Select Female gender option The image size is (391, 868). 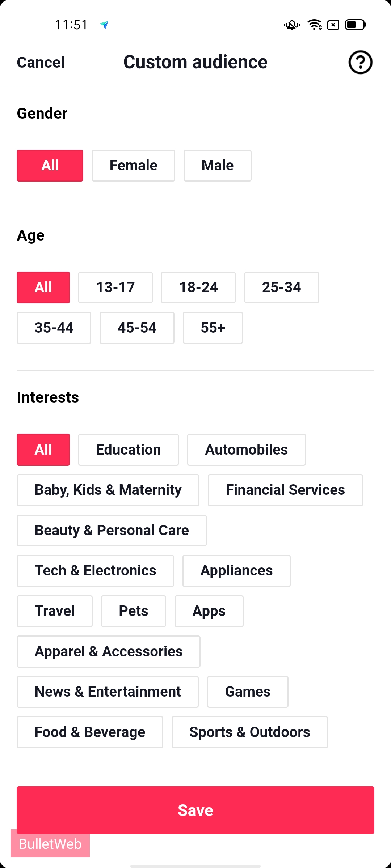pyautogui.click(x=133, y=166)
